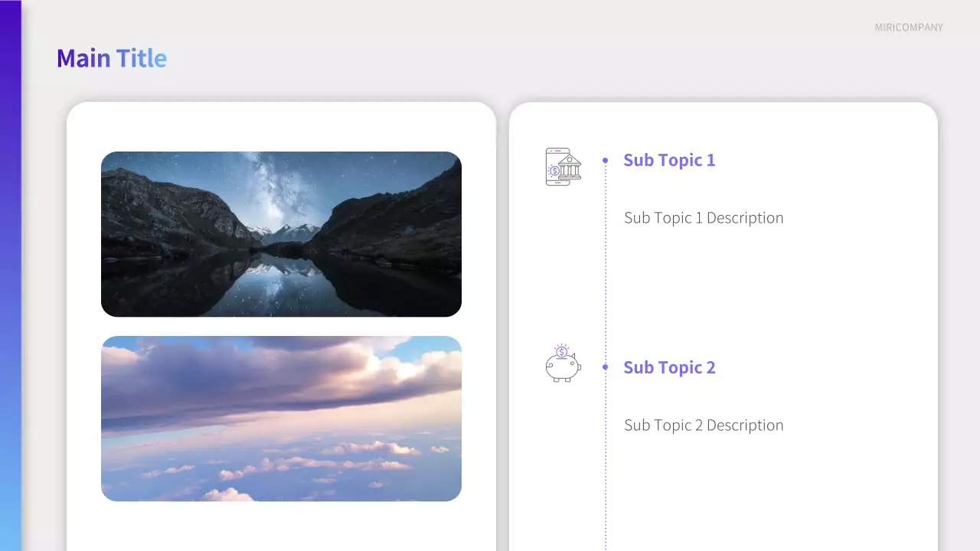Viewport: 980px width, 551px height.
Task: Select the pink clouds sky image
Action: (x=281, y=419)
